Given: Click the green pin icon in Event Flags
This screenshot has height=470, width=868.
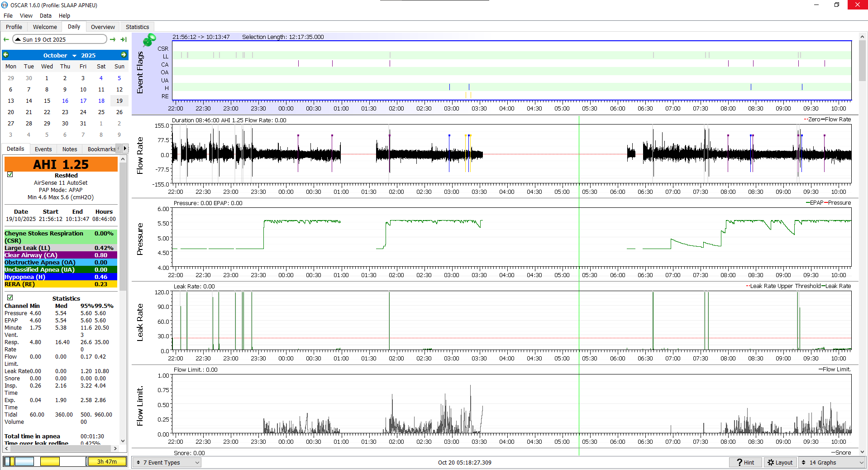Looking at the screenshot, I should pos(149,40).
